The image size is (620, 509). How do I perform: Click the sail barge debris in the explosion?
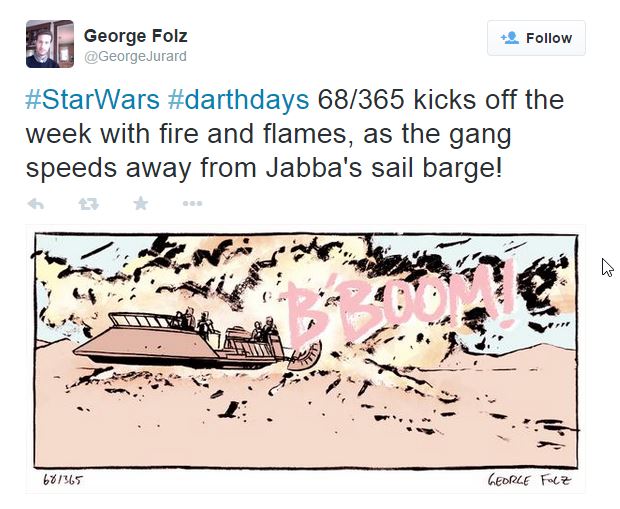pos(304,356)
